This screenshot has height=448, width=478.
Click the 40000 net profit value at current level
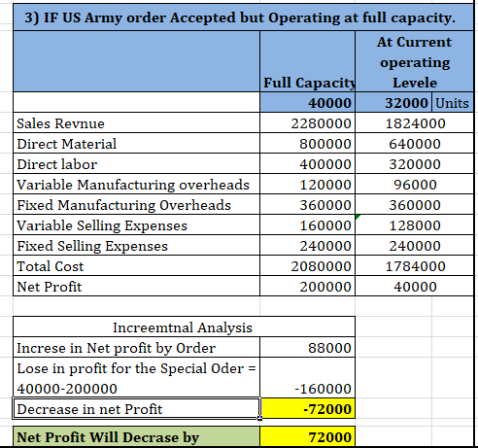tap(414, 287)
